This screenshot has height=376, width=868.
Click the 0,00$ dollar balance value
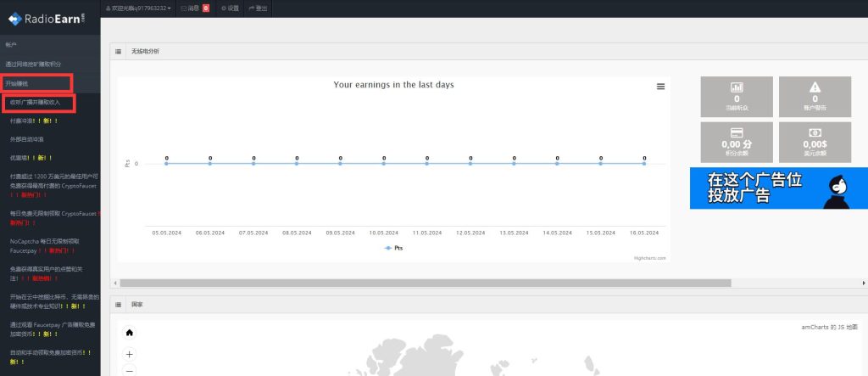coord(815,144)
